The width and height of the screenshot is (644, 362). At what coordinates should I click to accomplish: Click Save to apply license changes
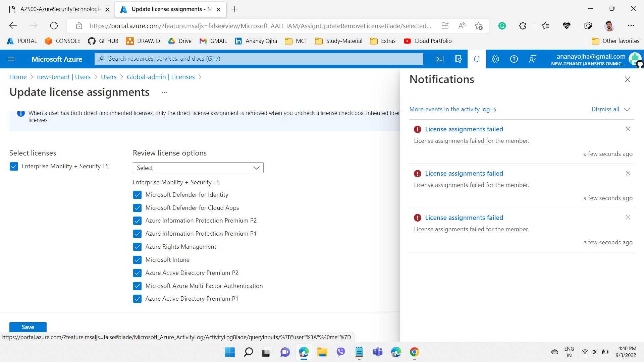tap(28, 327)
